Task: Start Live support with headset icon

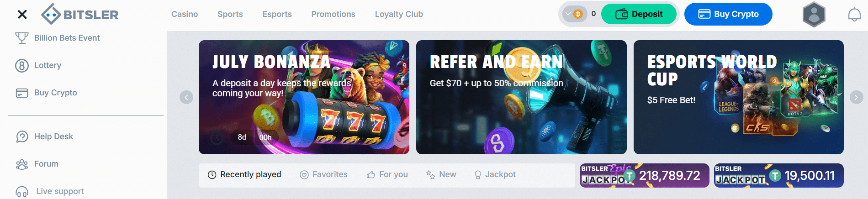Action: pos(50,191)
